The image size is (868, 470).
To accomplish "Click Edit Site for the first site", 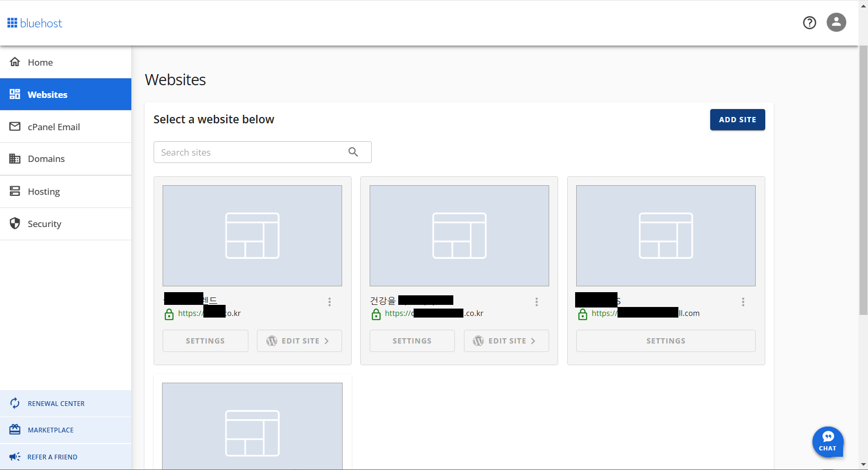I will [299, 341].
